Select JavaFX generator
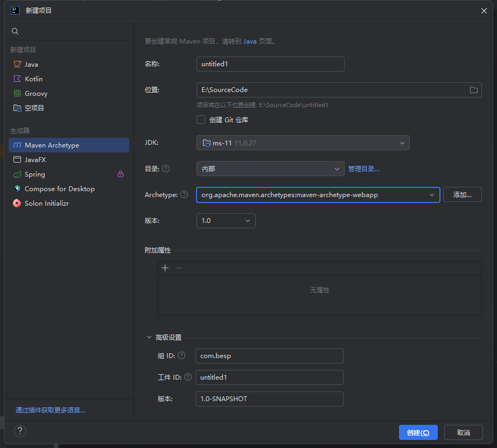Viewport: 497px width, 448px height. [x=69, y=159]
